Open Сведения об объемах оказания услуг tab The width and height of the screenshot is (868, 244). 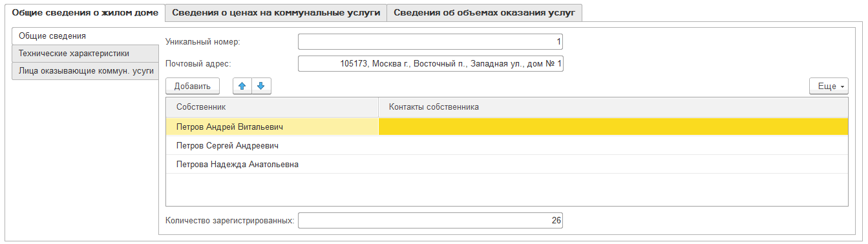[484, 12]
